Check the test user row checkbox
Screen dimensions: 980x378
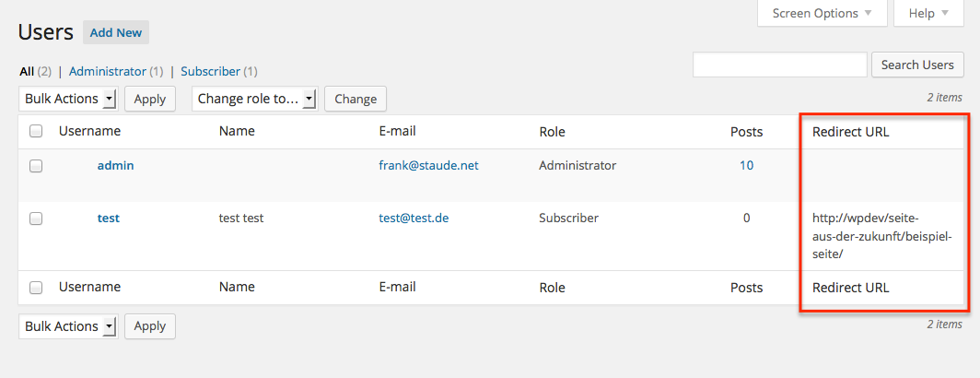click(x=36, y=219)
